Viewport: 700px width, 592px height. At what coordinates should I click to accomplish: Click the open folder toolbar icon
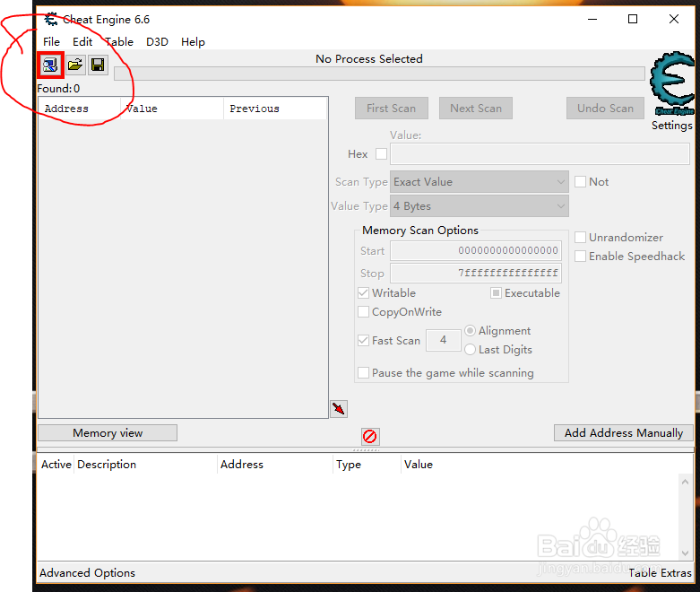point(75,65)
